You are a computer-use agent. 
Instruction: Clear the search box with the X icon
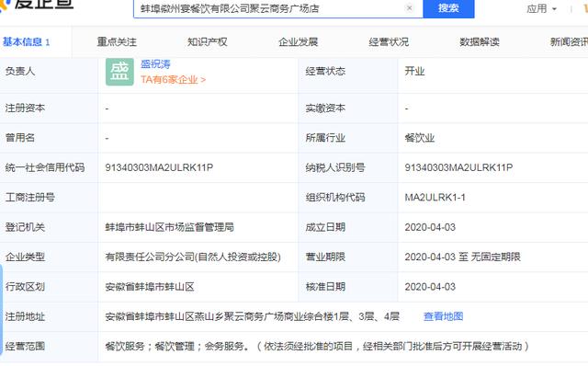[x=410, y=8]
